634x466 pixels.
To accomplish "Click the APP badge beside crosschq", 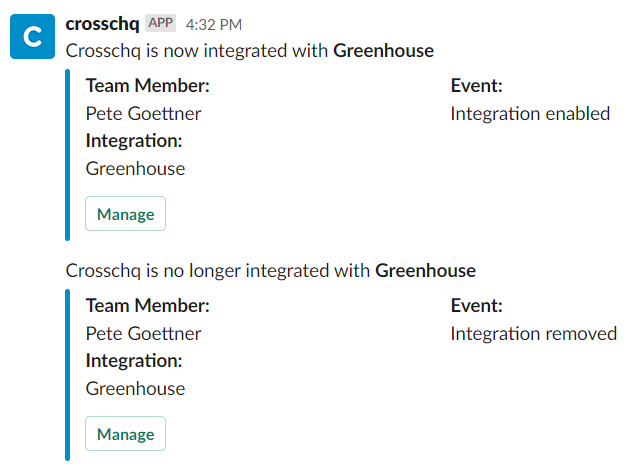I will tap(161, 23).
